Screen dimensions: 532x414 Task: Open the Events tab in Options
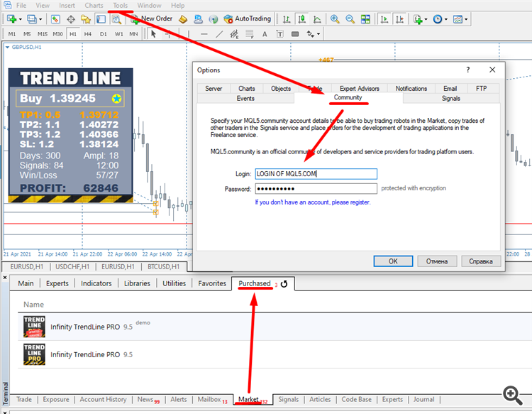(245, 99)
